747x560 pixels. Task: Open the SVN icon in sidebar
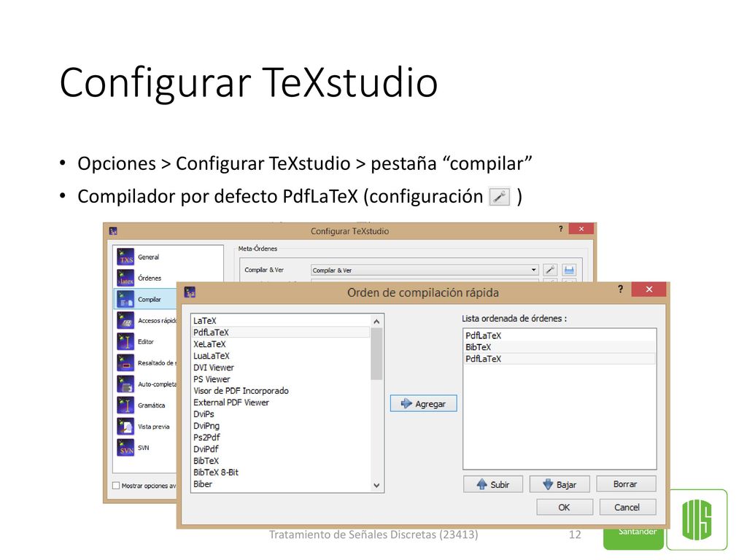(x=125, y=448)
